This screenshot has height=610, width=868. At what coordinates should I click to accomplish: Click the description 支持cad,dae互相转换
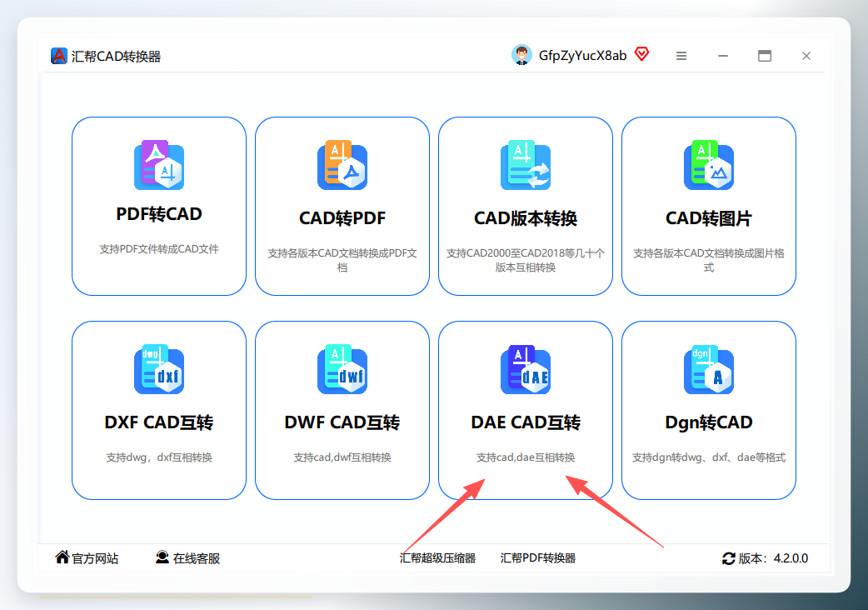(x=526, y=457)
